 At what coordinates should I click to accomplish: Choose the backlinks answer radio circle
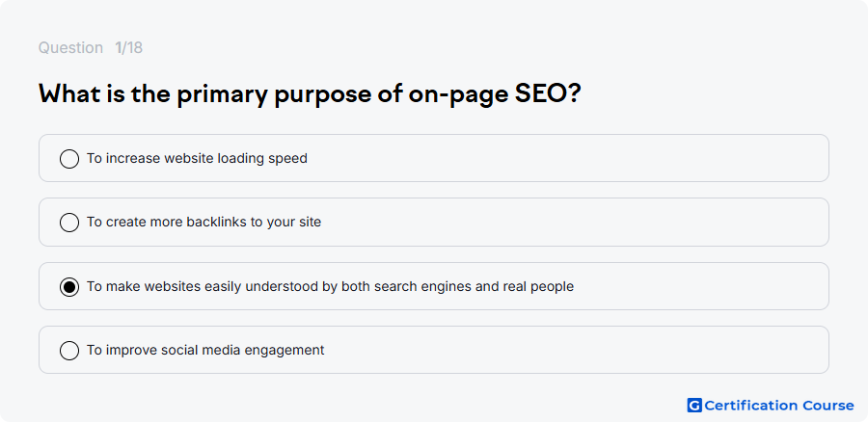click(x=69, y=223)
